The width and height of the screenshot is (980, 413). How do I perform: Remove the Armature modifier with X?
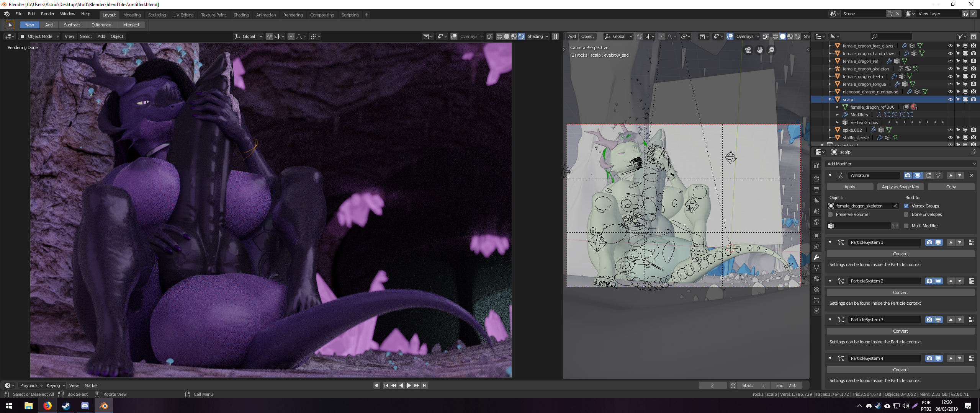tap(972, 175)
